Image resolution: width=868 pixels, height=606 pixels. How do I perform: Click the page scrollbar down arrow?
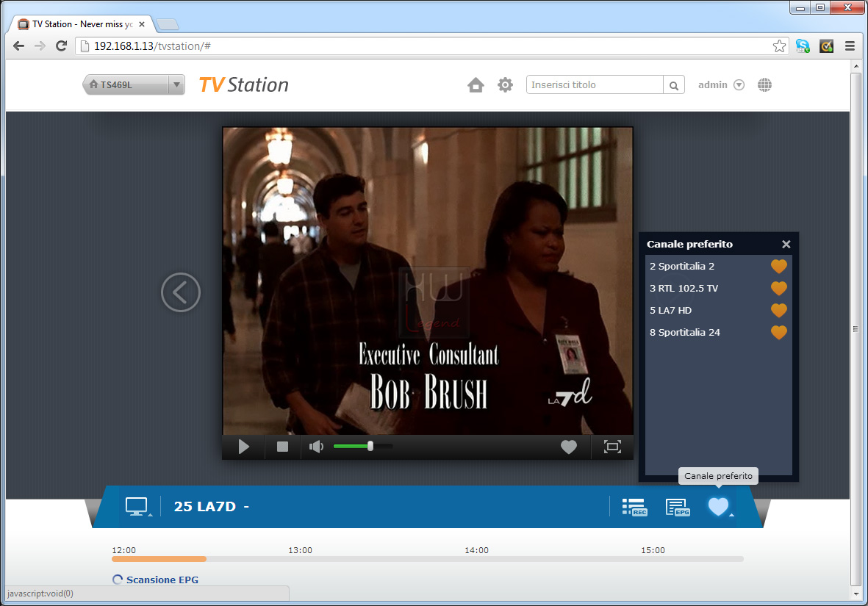856,594
